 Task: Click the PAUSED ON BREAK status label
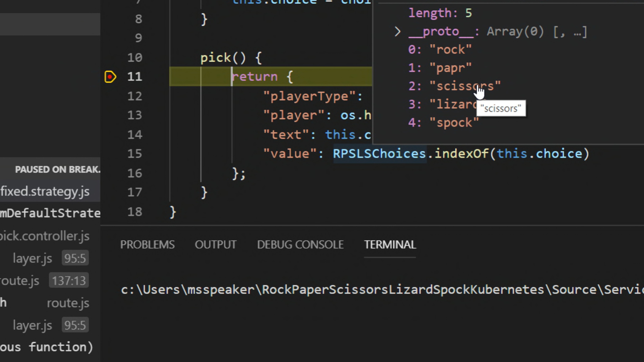pos(57,169)
